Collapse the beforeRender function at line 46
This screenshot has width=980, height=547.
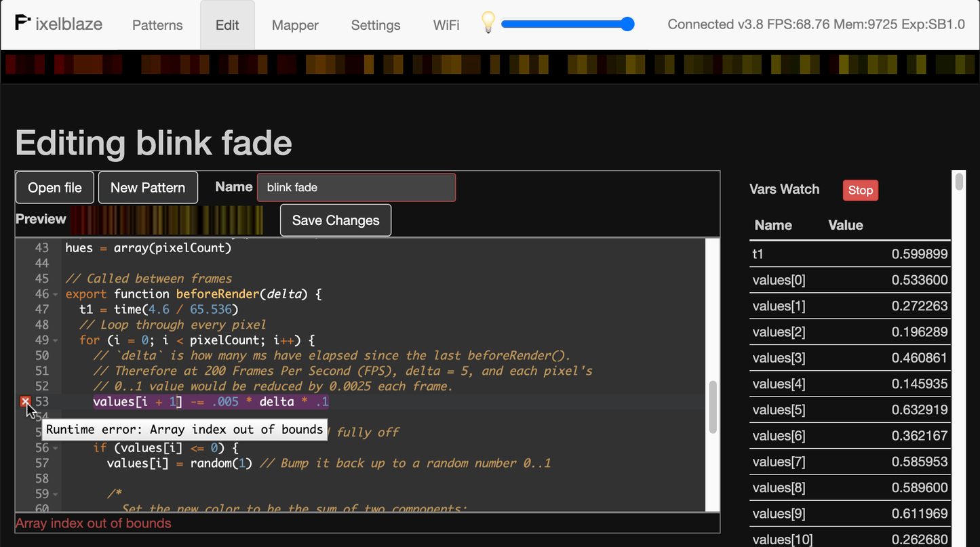pos(56,294)
